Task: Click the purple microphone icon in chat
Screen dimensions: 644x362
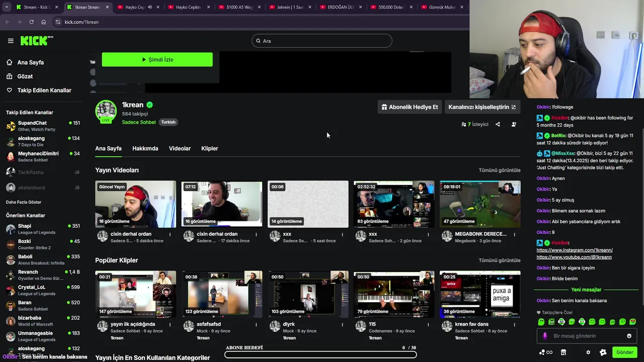Action: pyautogui.click(x=545, y=336)
